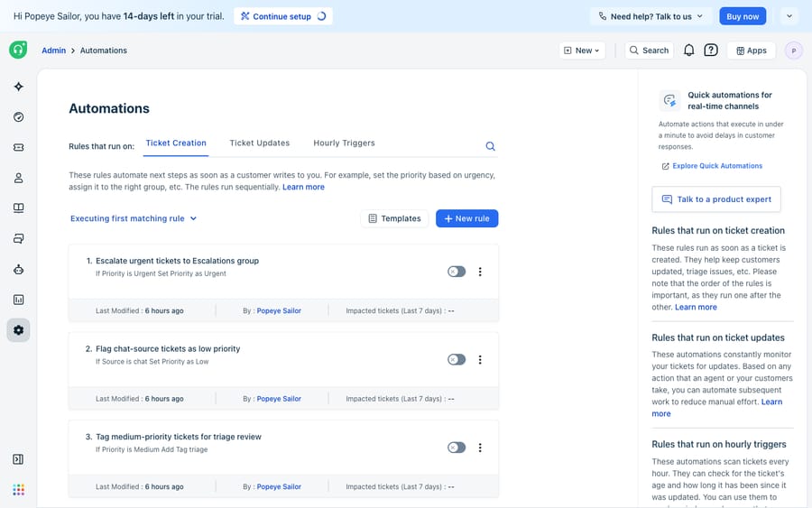Enable the Tag medium-priority tickets rule toggle

point(457,448)
